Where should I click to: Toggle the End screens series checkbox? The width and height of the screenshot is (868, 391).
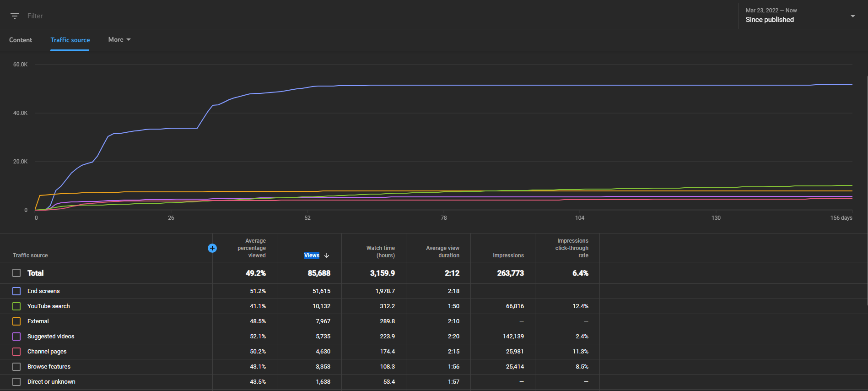point(16,291)
